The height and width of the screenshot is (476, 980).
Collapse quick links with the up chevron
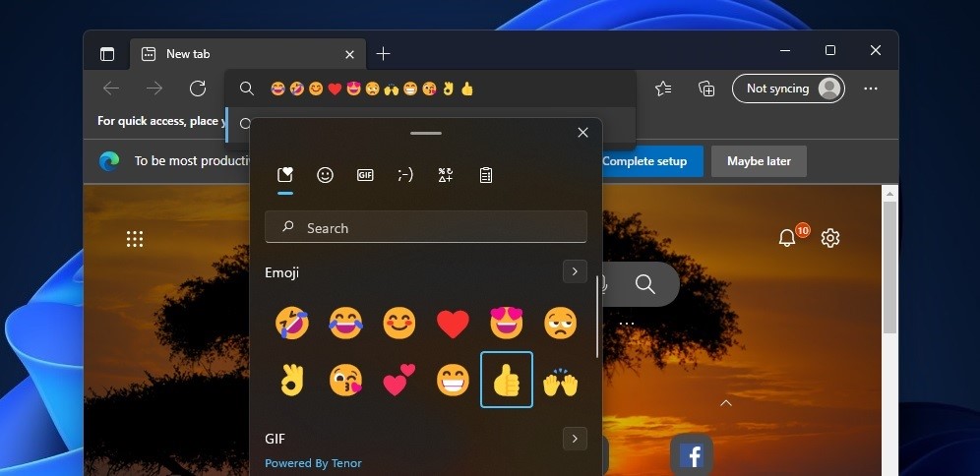tap(725, 403)
